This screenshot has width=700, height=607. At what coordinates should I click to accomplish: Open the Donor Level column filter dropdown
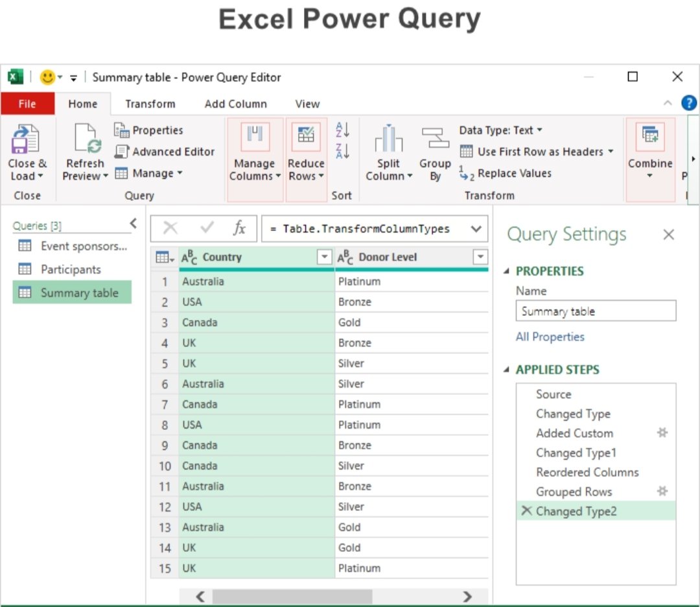coord(480,257)
